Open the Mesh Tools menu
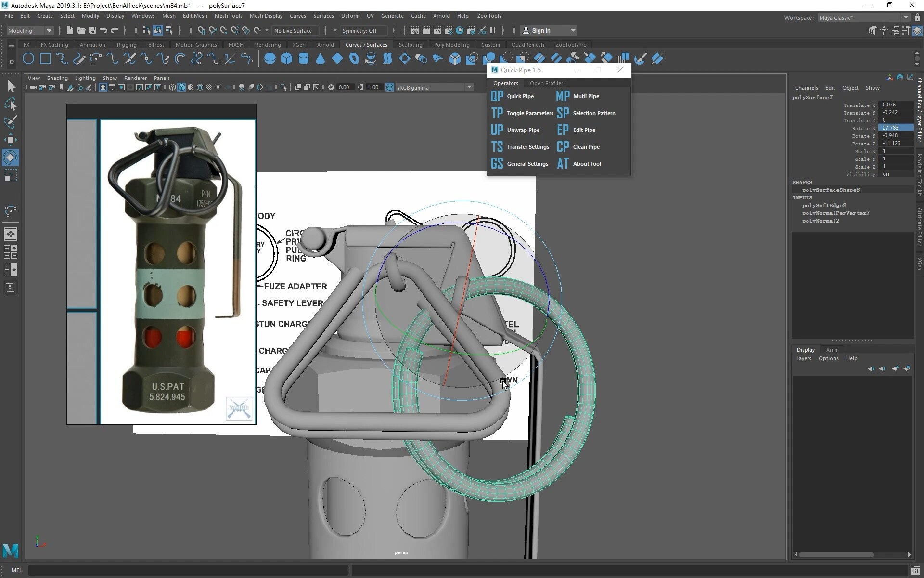The image size is (924, 578). point(228,16)
